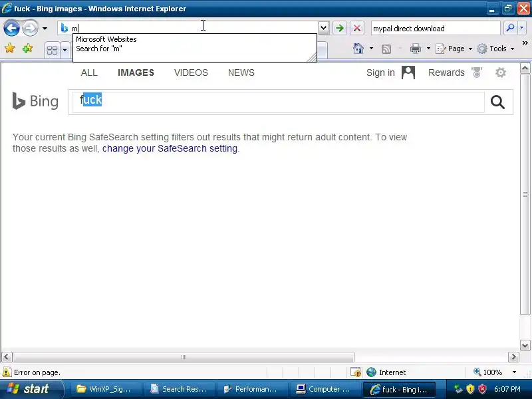Open the Favorites Center star
The height and width of the screenshot is (399, 532).
tap(10, 49)
